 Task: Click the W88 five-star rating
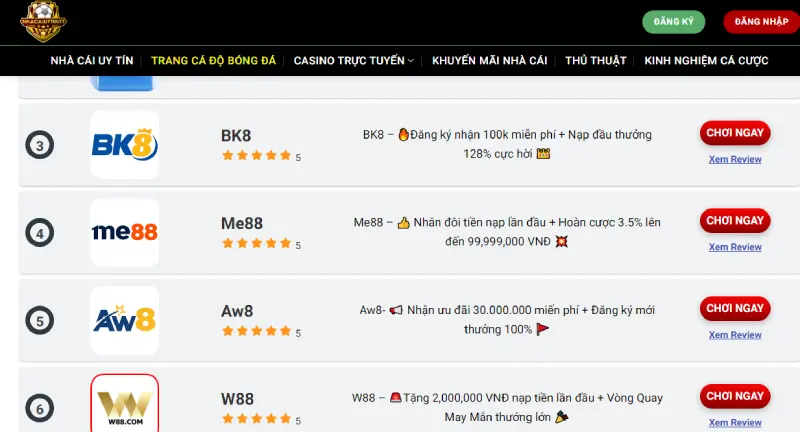pyautogui.click(x=256, y=420)
